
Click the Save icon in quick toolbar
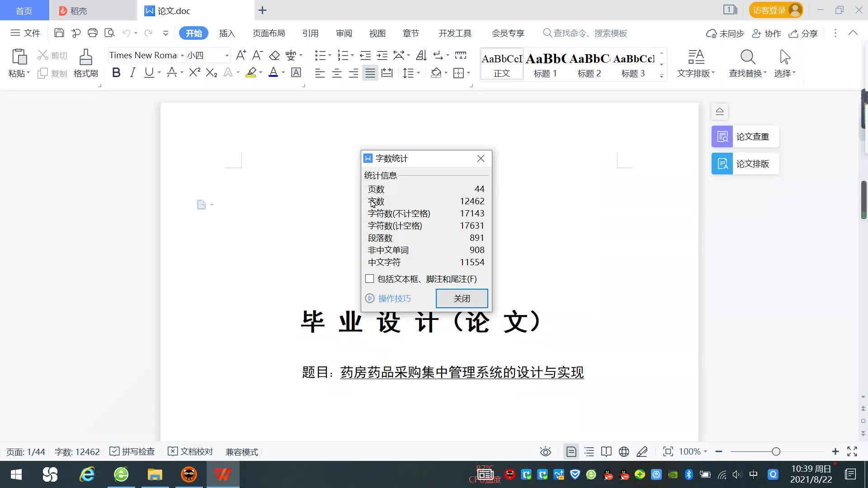(x=59, y=33)
